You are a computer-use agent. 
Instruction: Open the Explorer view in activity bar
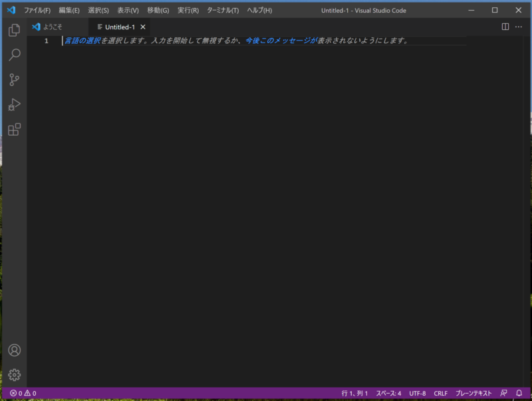[x=14, y=31]
